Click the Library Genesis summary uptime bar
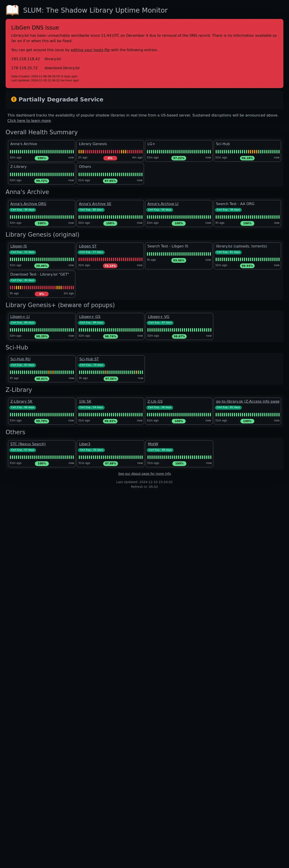This screenshot has height=868, width=289. coord(110,152)
